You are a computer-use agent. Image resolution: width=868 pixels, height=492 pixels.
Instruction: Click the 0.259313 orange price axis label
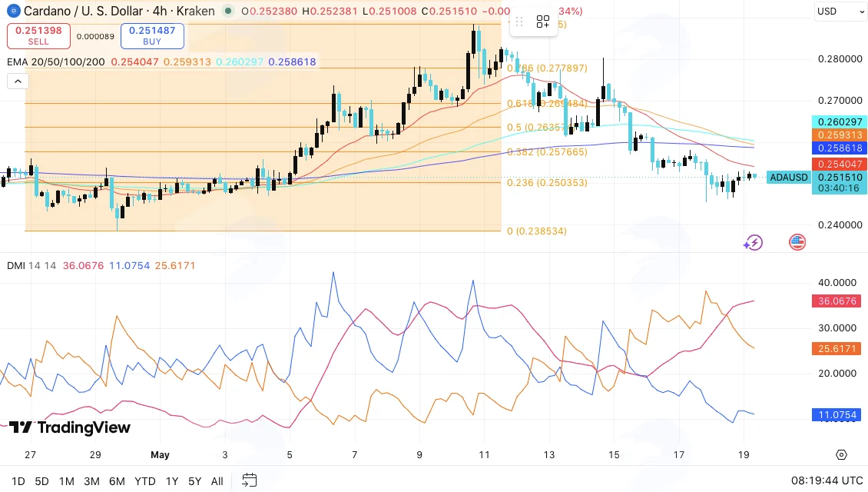(840, 135)
